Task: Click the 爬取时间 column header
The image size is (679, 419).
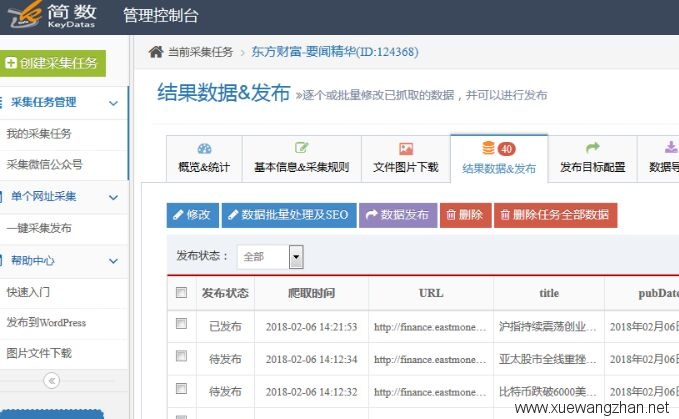Action: pyautogui.click(x=311, y=293)
